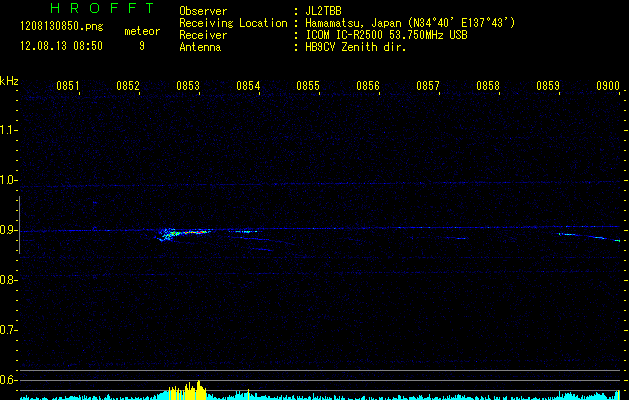Click the meteor count value 9
The width and height of the screenshot is (629, 400).
pos(141,45)
